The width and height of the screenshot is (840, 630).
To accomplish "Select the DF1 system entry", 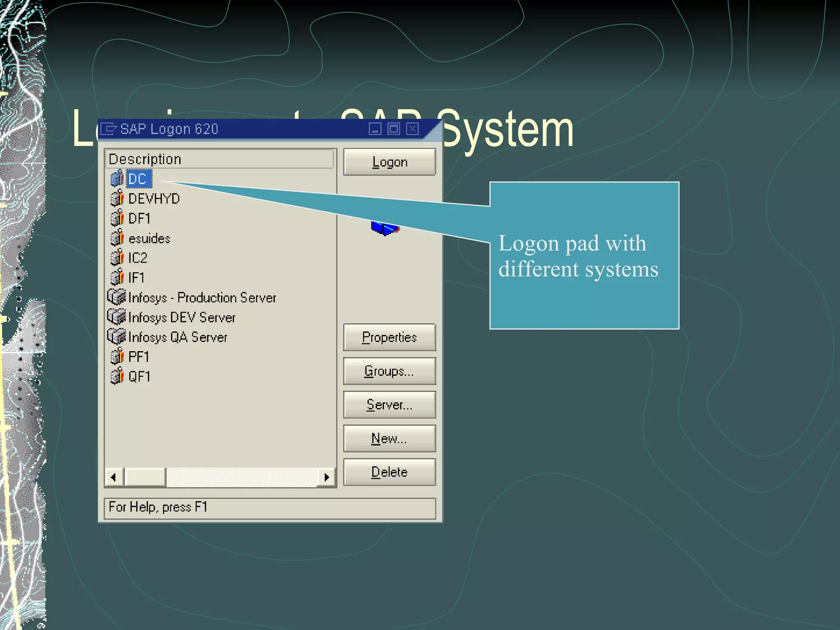I will [139, 218].
